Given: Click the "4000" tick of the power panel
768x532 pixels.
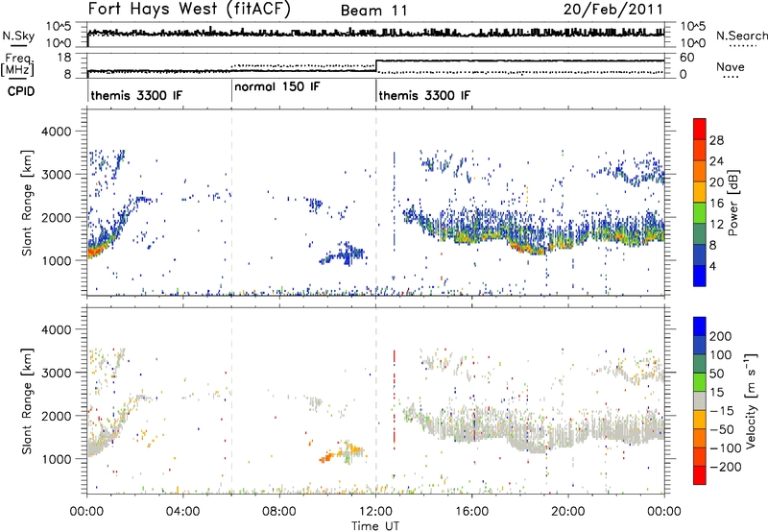Looking at the screenshot, I should point(56,132).
